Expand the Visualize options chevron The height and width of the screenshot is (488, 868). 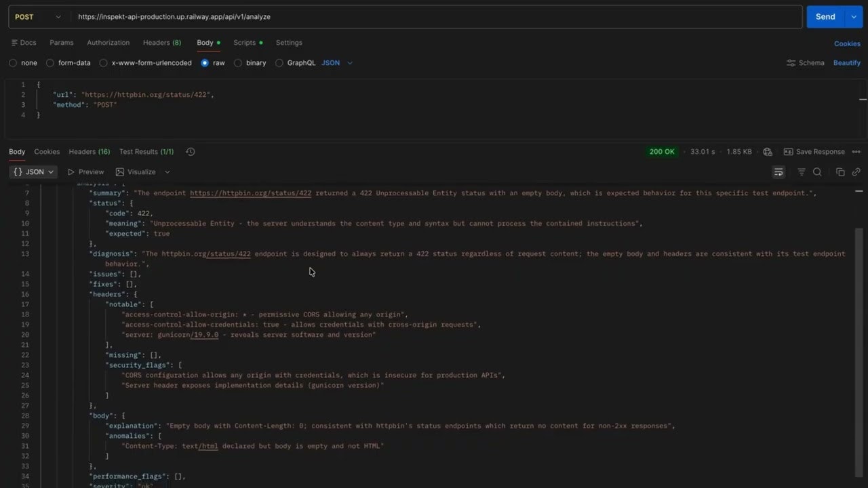(167, 172)
